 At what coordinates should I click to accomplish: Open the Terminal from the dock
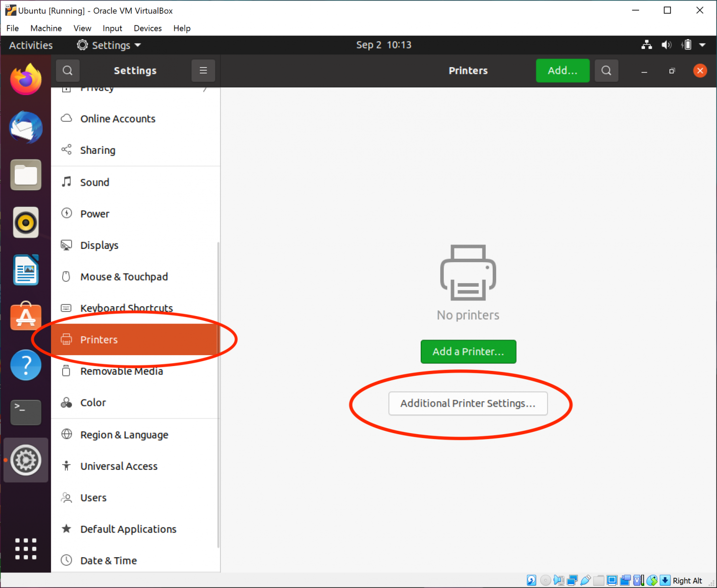pos(26,412)
